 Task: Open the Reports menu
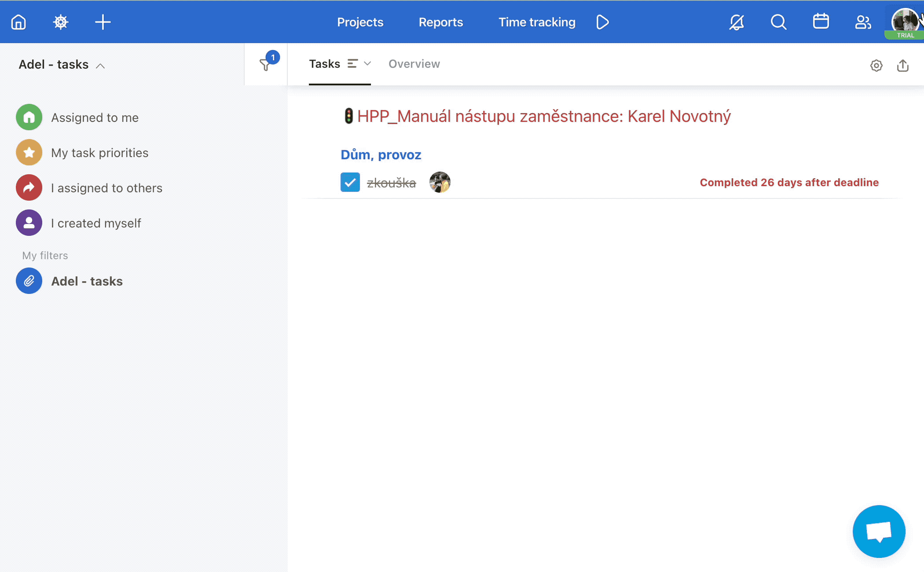(x=442, y=22)
